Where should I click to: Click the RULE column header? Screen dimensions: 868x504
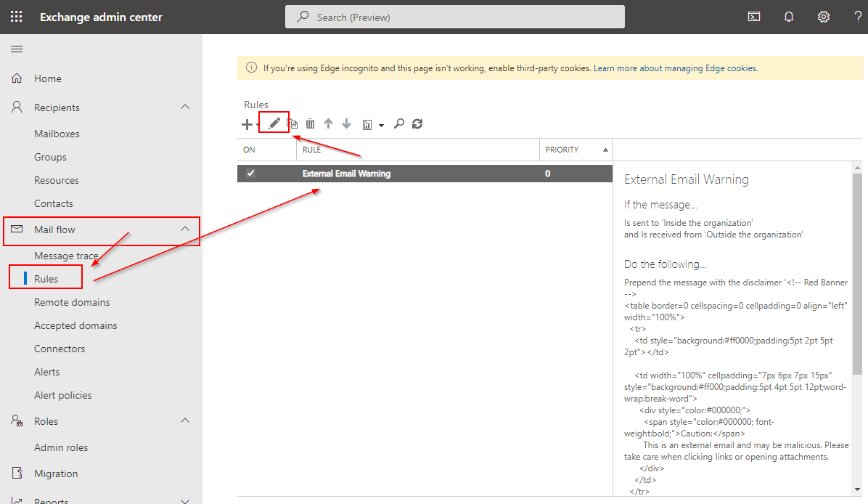(x=311, y=150)
